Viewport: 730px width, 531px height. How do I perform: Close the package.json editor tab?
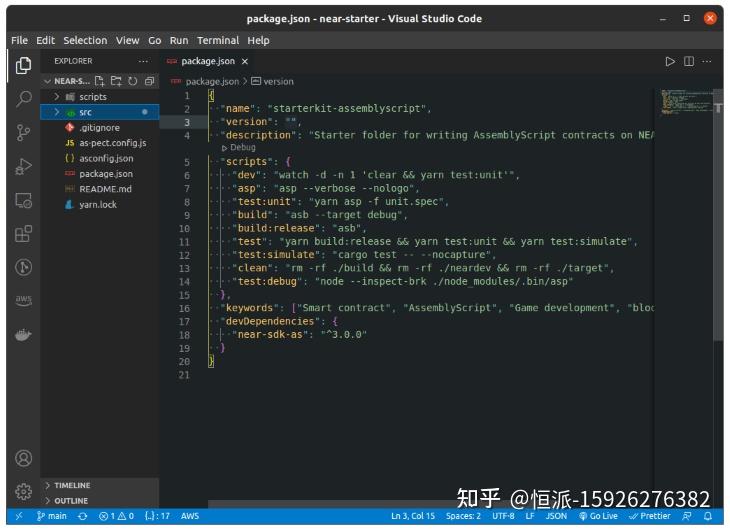point(245,61)
